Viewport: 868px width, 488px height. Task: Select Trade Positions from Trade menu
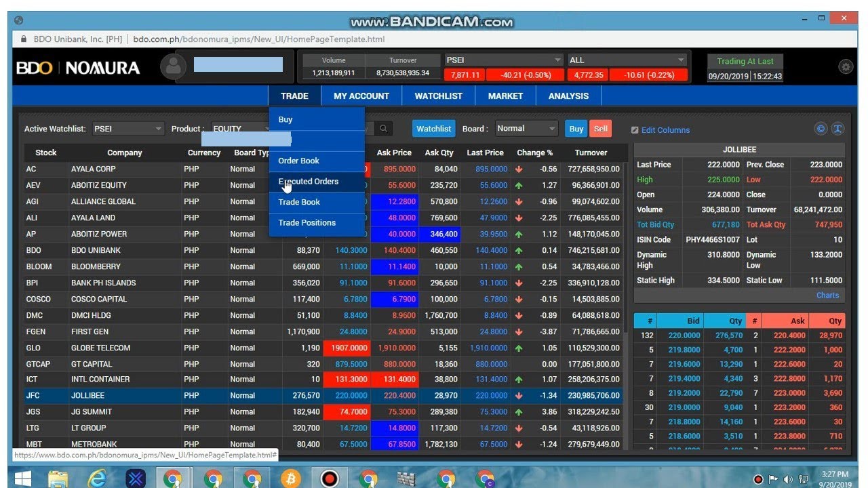pyautogui.click(x=317, y=222)
